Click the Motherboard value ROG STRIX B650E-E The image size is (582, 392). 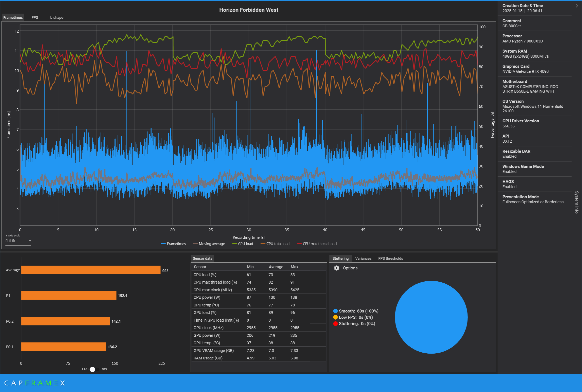[x=530, y=89]
